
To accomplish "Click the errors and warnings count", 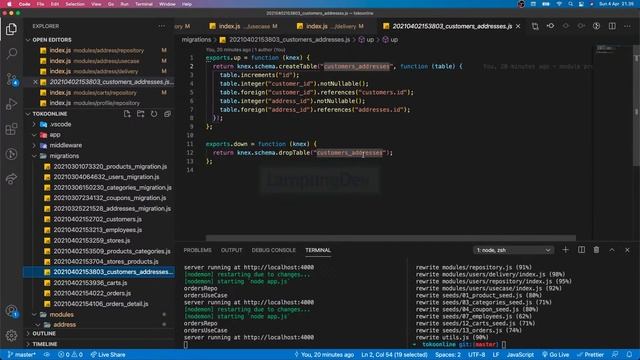I will (70, 354).
